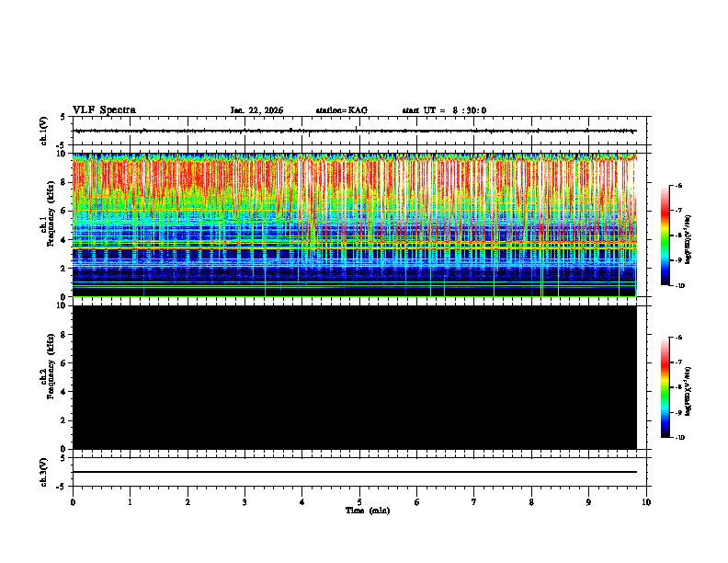This screenshot has height=563, width=728.
Task: Click the 'VLF Spectra' title text
Action: (104, 110)
